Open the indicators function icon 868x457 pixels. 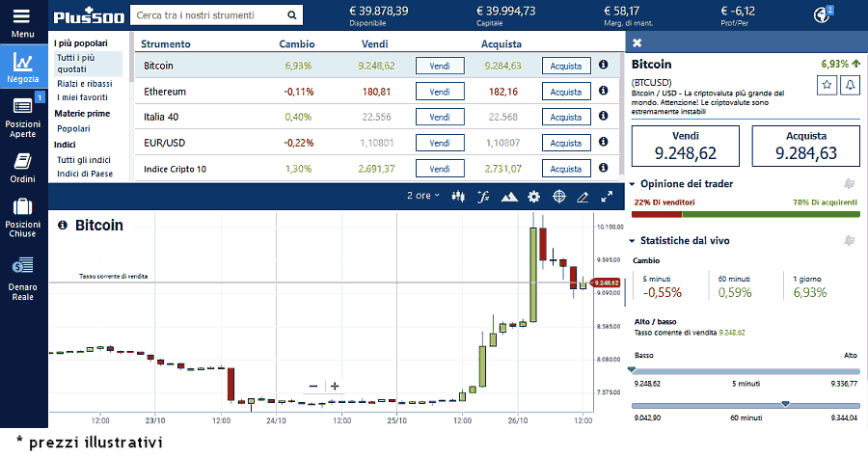coord(484,196)
